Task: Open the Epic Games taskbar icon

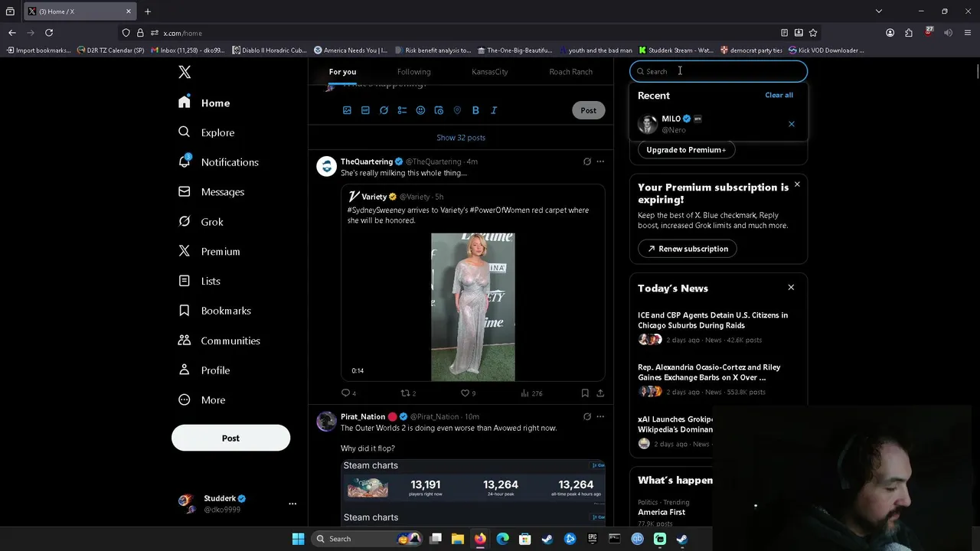Action: [x=592, y=539]
